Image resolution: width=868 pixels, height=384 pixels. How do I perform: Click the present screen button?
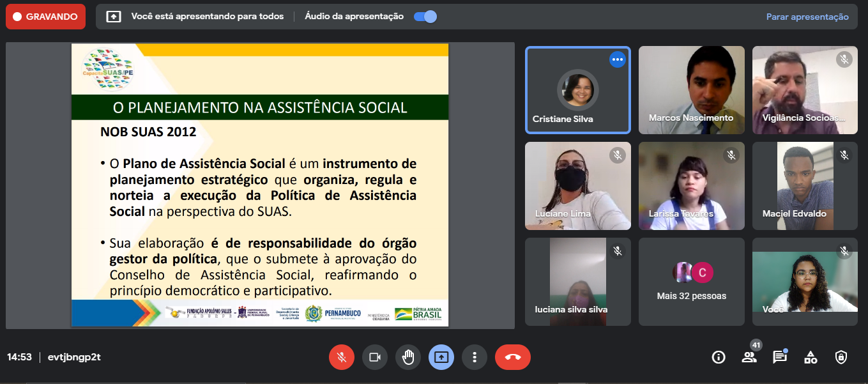(441, 357)
